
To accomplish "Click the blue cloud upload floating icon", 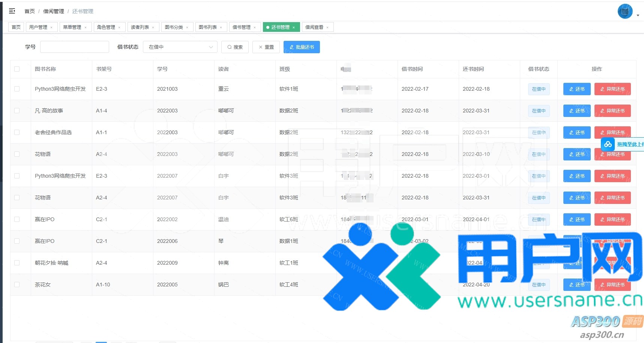I will point(608,144).
